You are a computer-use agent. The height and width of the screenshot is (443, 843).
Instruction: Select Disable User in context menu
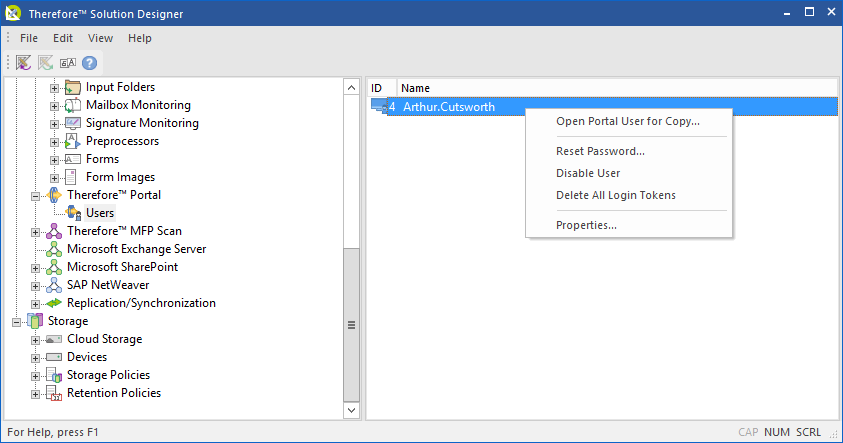(x=587, y=173)
